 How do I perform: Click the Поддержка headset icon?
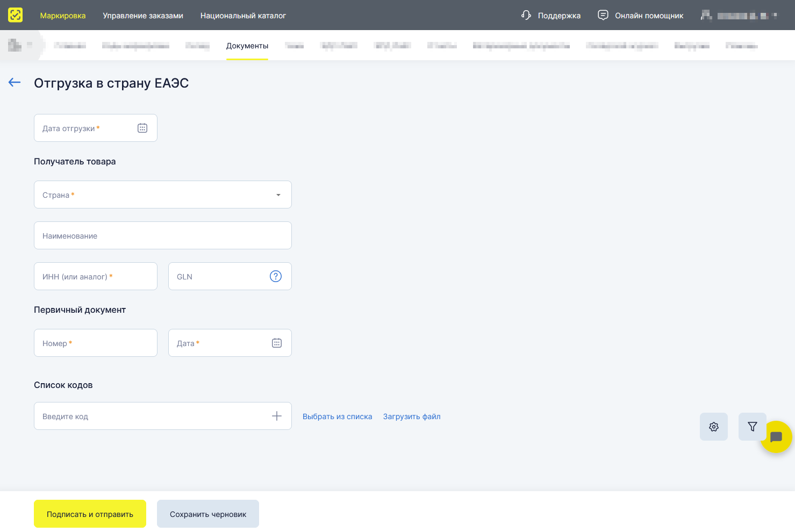pos(526,15)
